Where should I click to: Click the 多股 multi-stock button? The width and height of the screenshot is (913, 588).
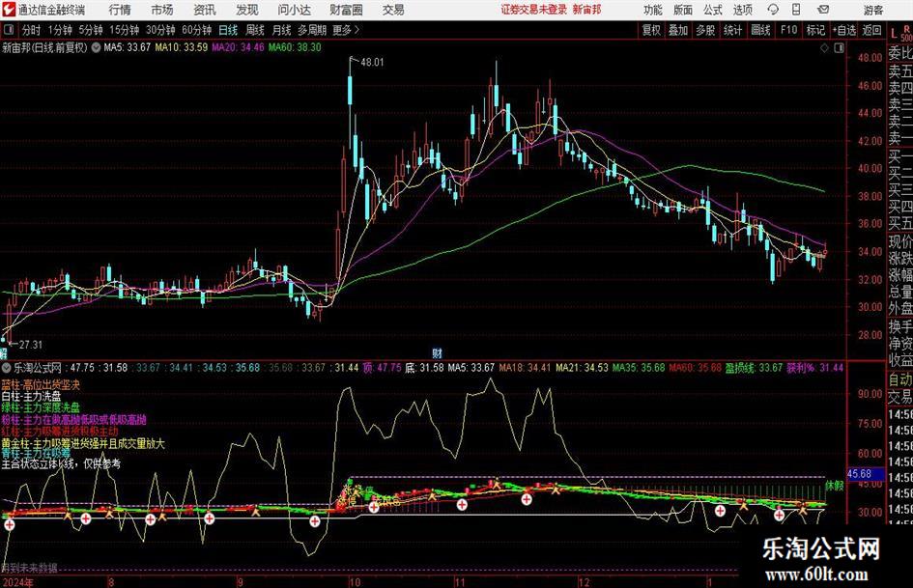point(705,30)
